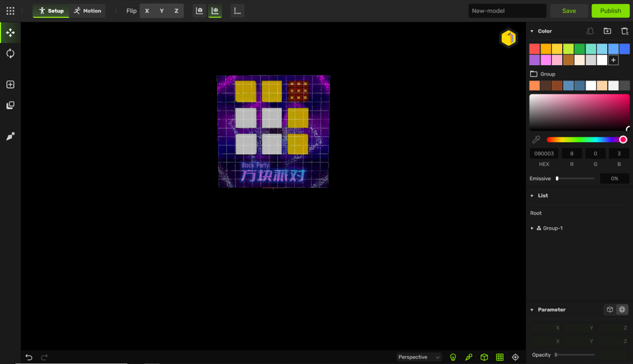
Task: Toggle the grid display
Action: point(500,357)
